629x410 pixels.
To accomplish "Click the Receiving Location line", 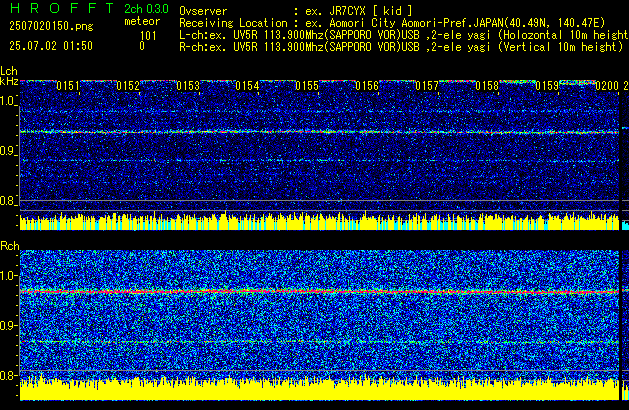I will [x=392, y=23].
